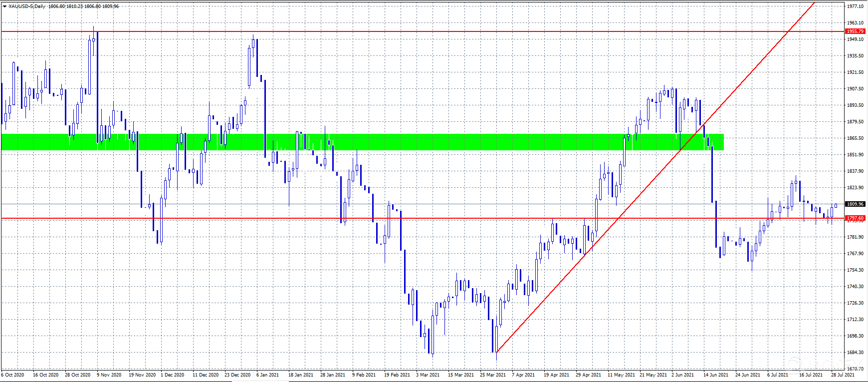Click the 25 Mar 2021 date label
The width and height of the screenshot is (868, 382).
(x=492, y=375)
